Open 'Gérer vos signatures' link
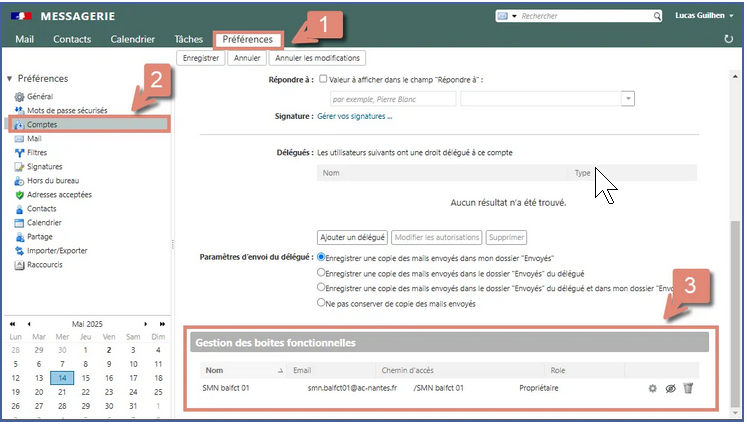Screen dimensions: 747x425 tap(354, 116)
